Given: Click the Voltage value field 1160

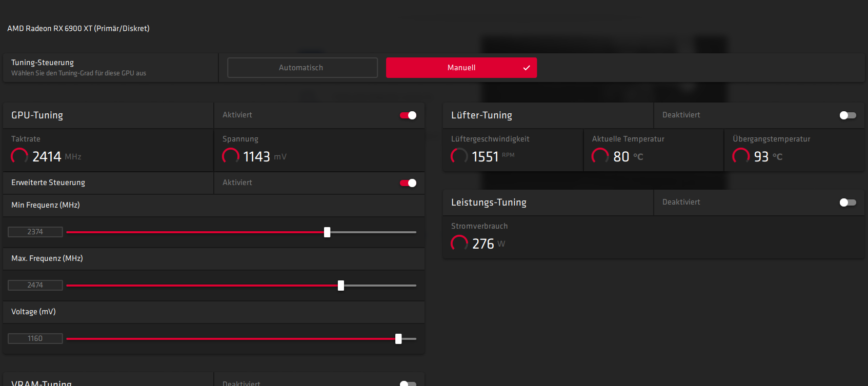Looking at the screenshot, I should coord(35,338).
